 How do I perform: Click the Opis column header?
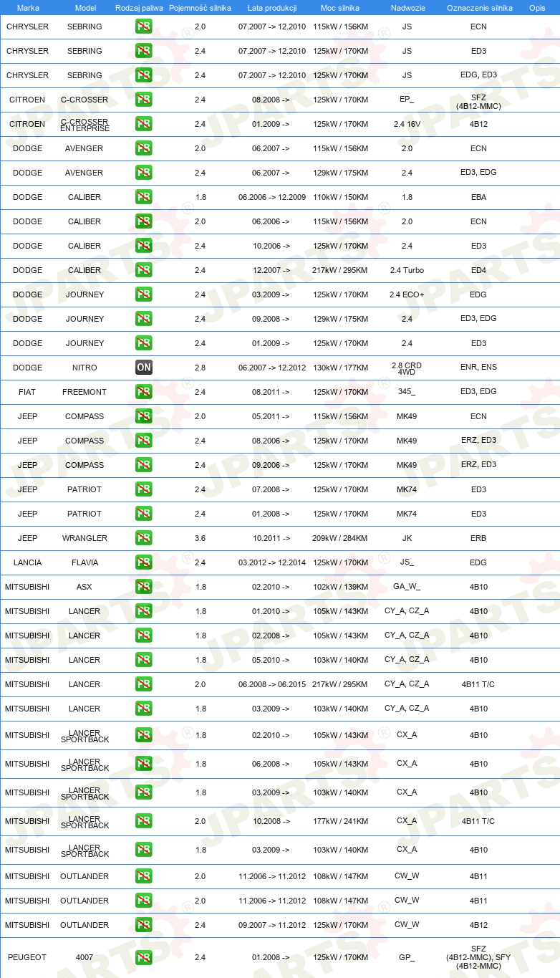[537, 8]
